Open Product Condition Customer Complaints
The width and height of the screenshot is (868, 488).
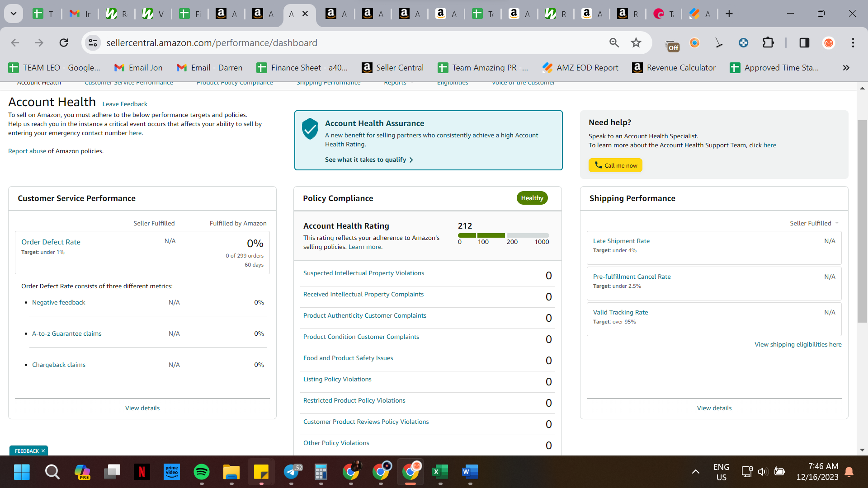pos(361,337)
